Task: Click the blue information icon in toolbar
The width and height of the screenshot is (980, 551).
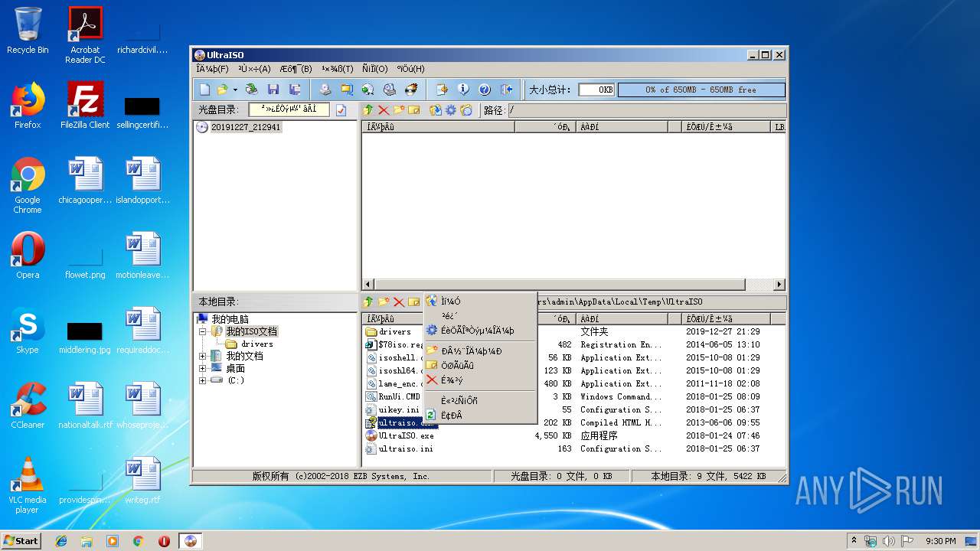Action: pyautogui.click(x=463, y=90)
